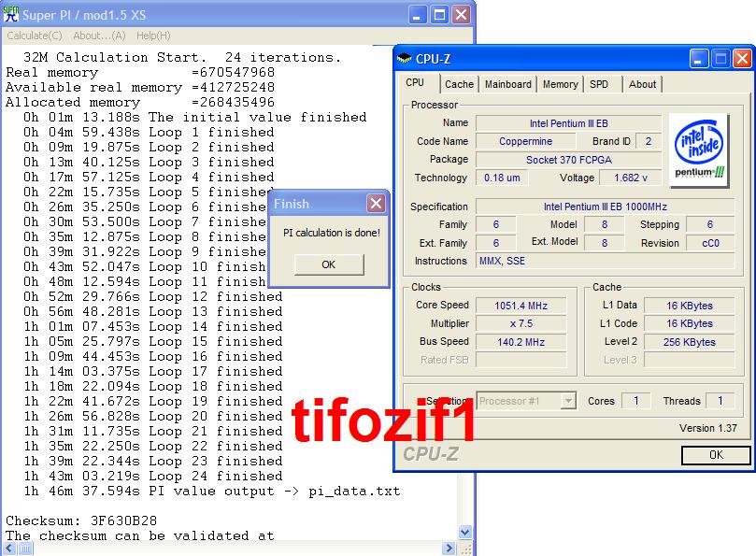This screenshot has height=556, width=756.
Task: Click the Revision value 'cC0'
Action: pos(710,243)
